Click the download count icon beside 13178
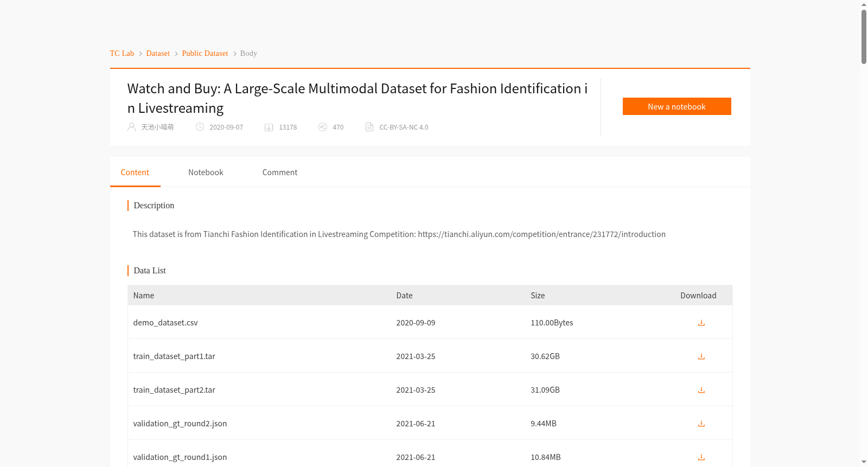 click(269, 127)
